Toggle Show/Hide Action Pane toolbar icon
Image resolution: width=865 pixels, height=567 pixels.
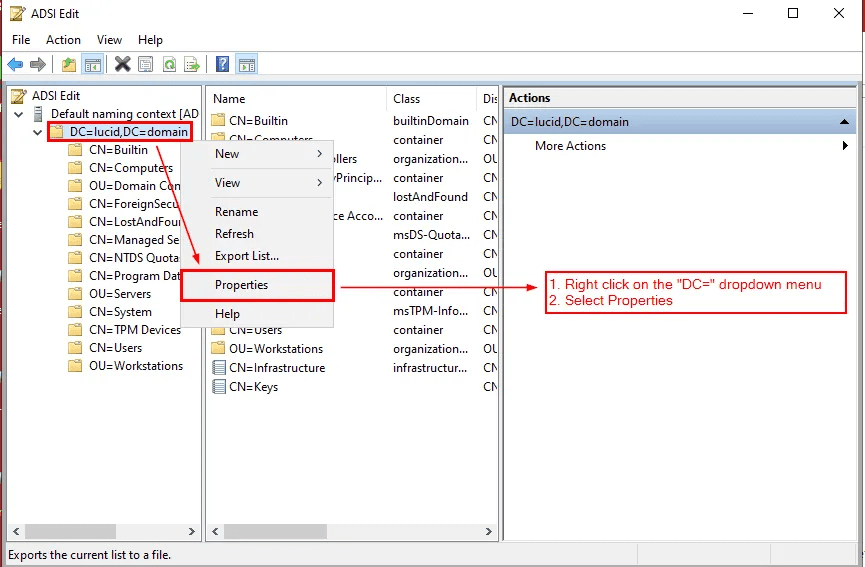tap(246, 65)
